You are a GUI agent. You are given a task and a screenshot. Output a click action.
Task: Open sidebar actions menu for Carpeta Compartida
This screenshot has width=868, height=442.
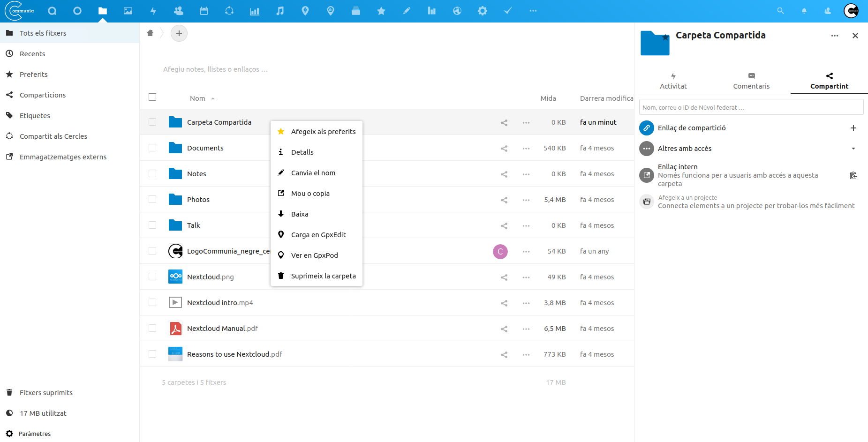point(835,36)
